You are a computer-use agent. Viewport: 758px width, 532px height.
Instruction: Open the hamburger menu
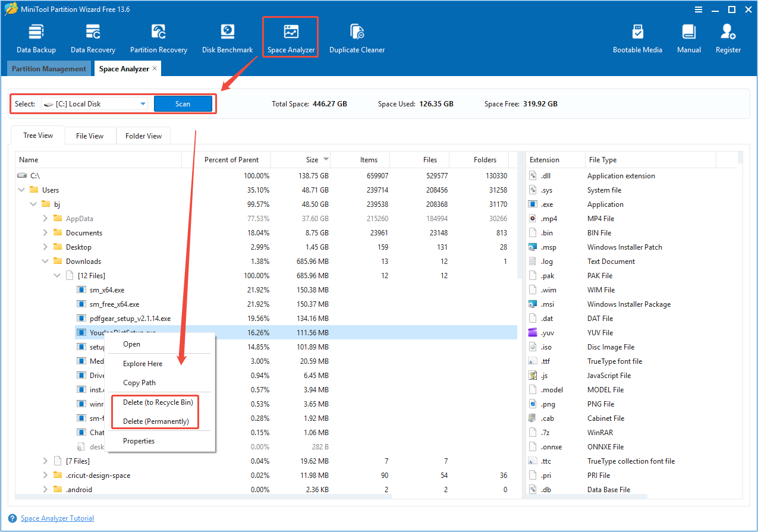(x=697, y=9)
